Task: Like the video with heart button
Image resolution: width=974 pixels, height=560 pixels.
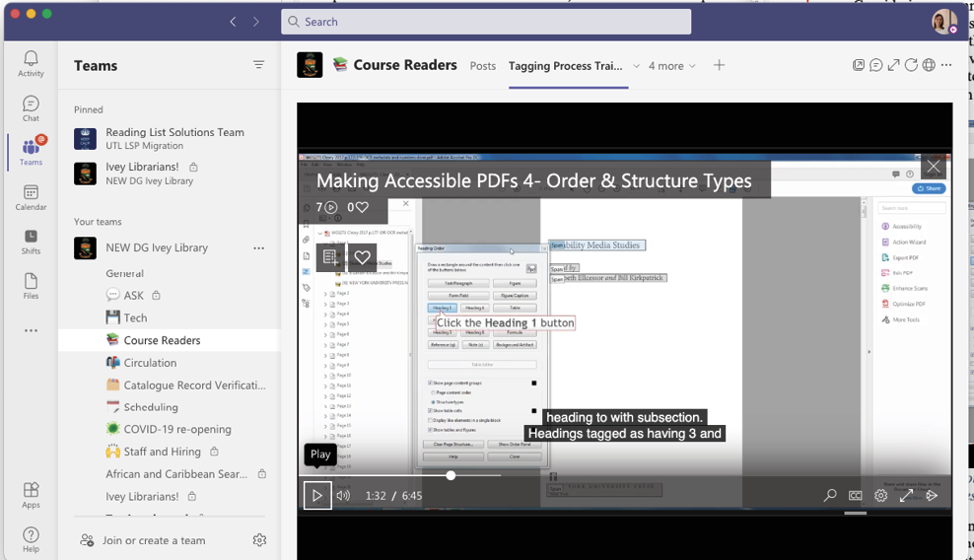Action: point(362,256)
